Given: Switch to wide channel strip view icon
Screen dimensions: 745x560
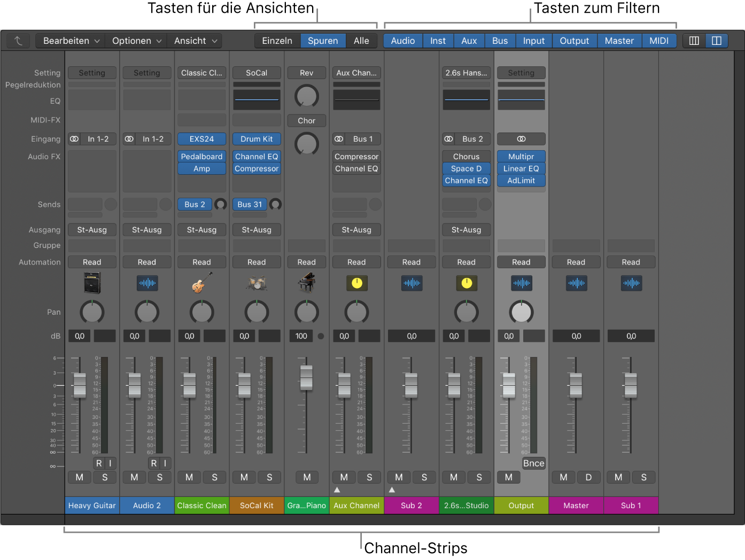Looking at the screenshot, I should [717, 41].
